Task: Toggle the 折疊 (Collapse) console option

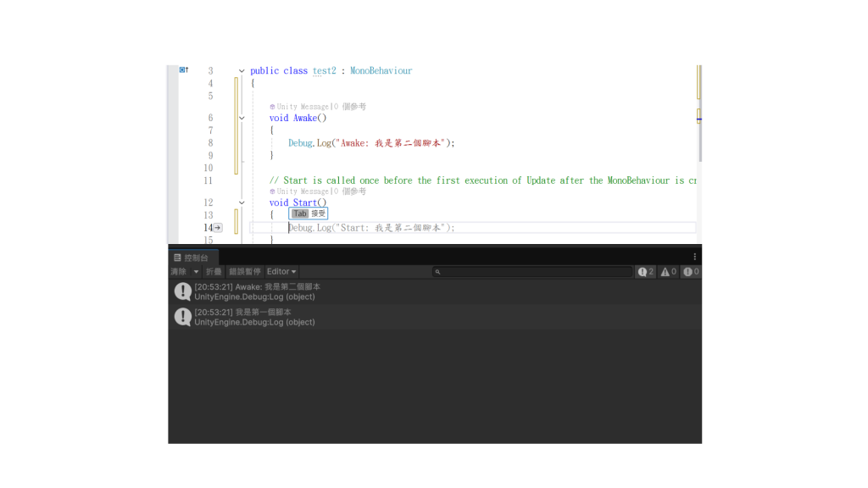Action: click(x=214, y=272)
